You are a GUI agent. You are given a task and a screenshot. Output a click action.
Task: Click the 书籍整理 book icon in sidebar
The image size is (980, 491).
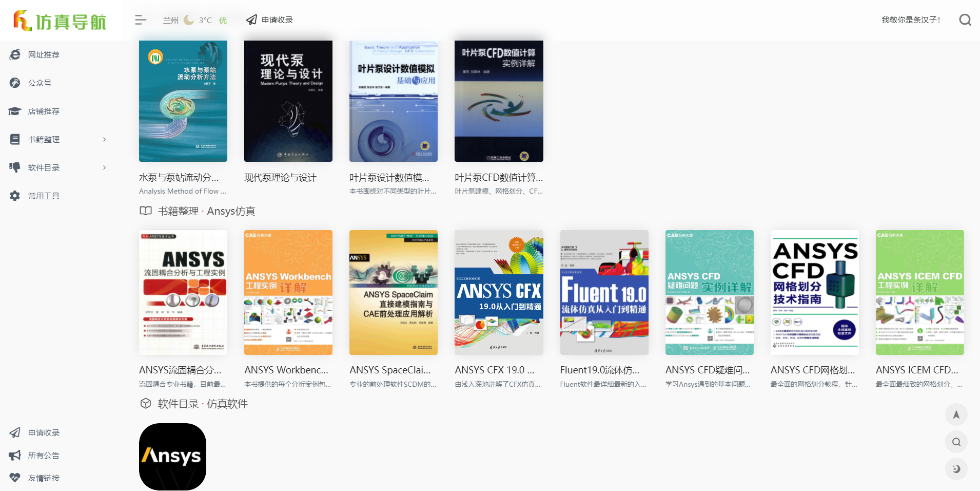pos(15,139)
